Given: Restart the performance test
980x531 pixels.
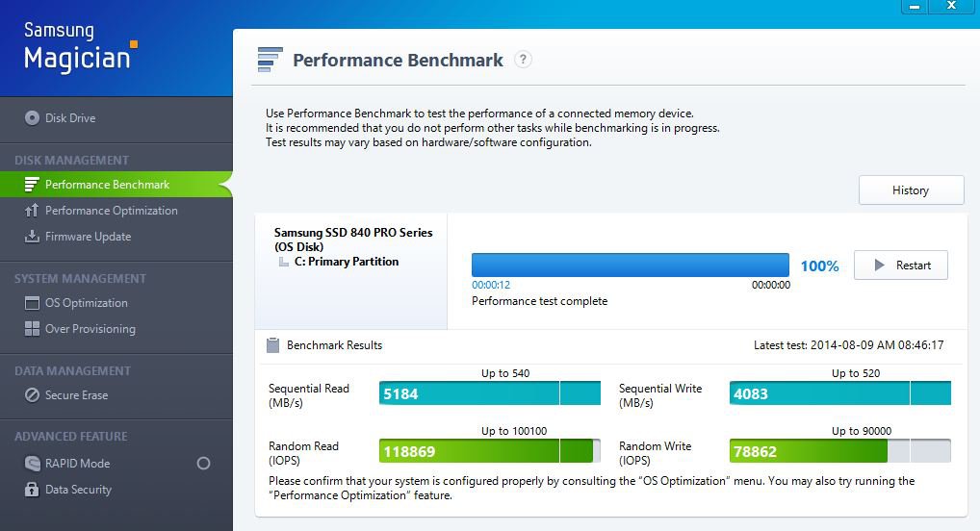Looking at the screenshot, I should coord(901,265).
